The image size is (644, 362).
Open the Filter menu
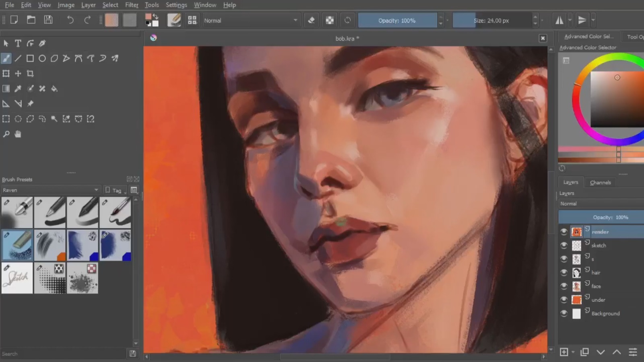tap(132, 5)
